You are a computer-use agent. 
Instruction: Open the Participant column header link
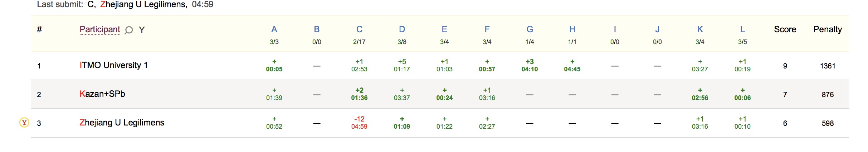[100, 29]
